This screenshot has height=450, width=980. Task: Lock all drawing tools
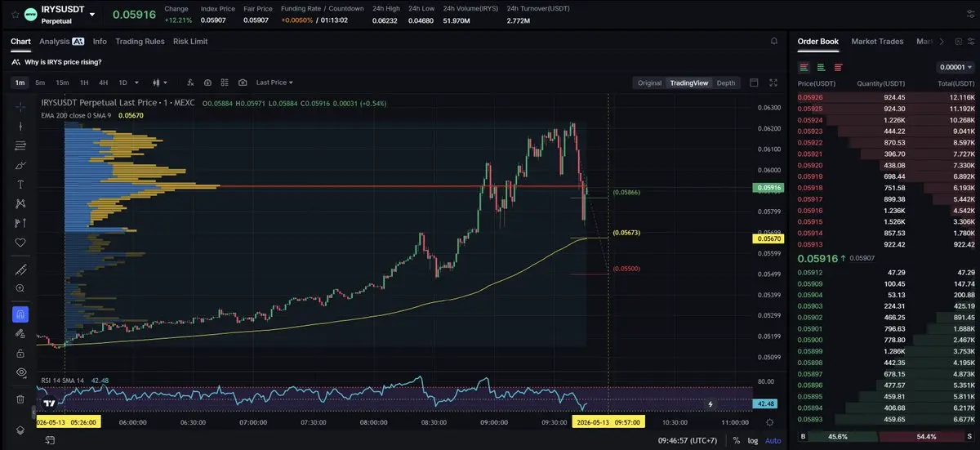coord(20,353)
